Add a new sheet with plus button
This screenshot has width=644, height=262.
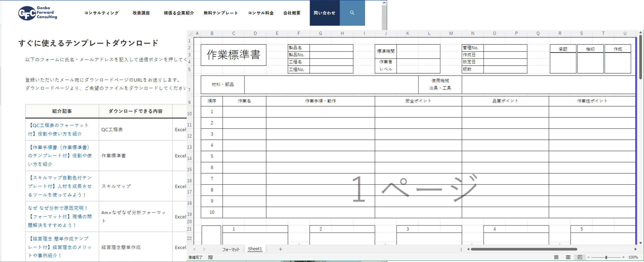[x=280, y=249]
